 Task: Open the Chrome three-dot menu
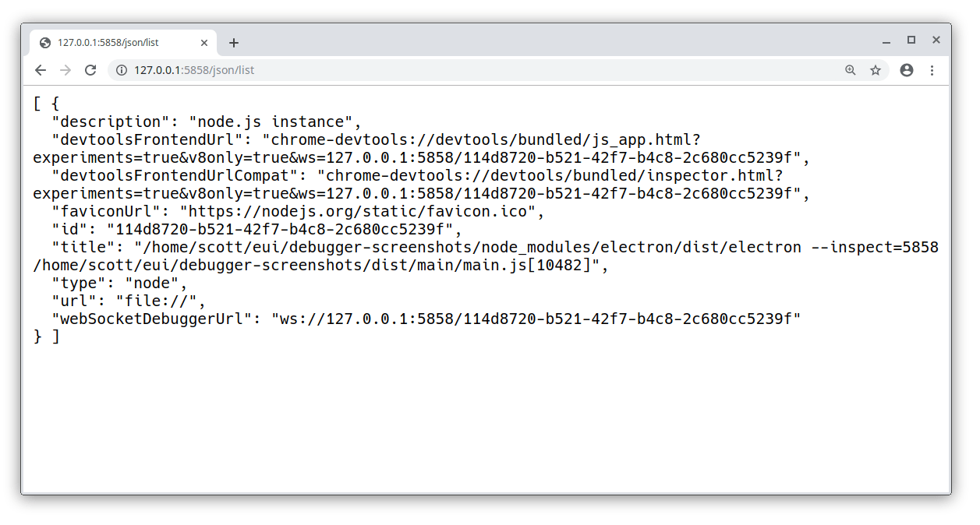point(932,70)
